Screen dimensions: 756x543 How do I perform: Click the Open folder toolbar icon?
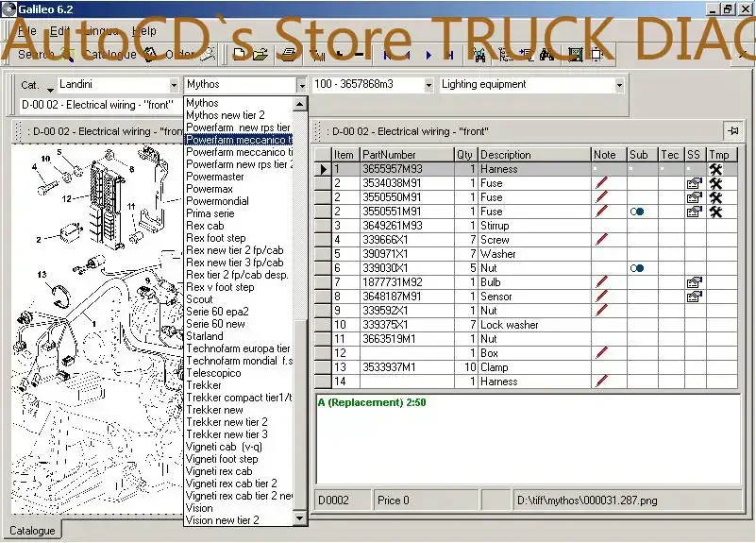point(260,55)
